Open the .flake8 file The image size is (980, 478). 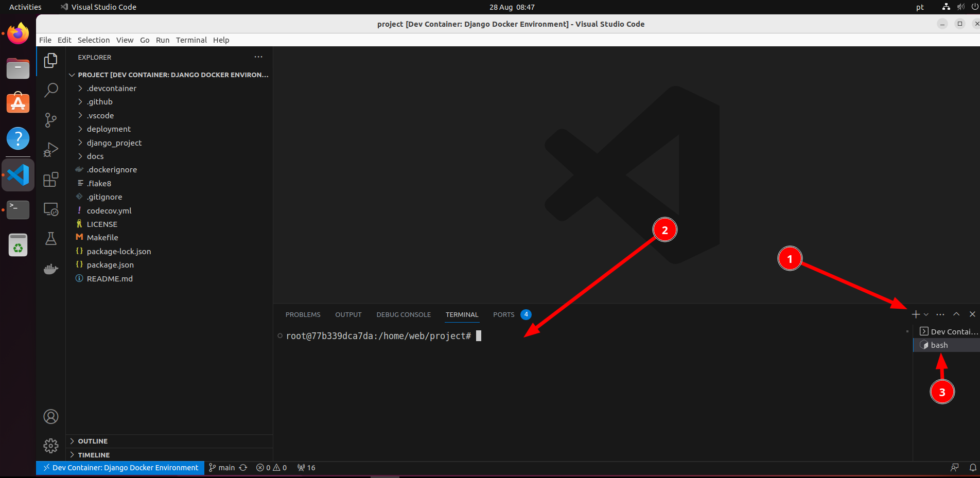click(169, 184)
